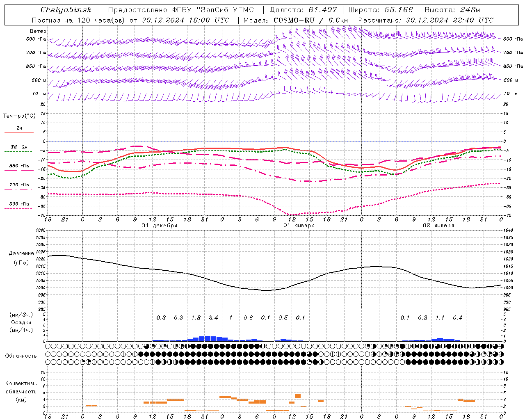This screenshot has width=525, height=420.
Task: Click the "0.4" precipitation amount
Action: click(x=458, y=318)
